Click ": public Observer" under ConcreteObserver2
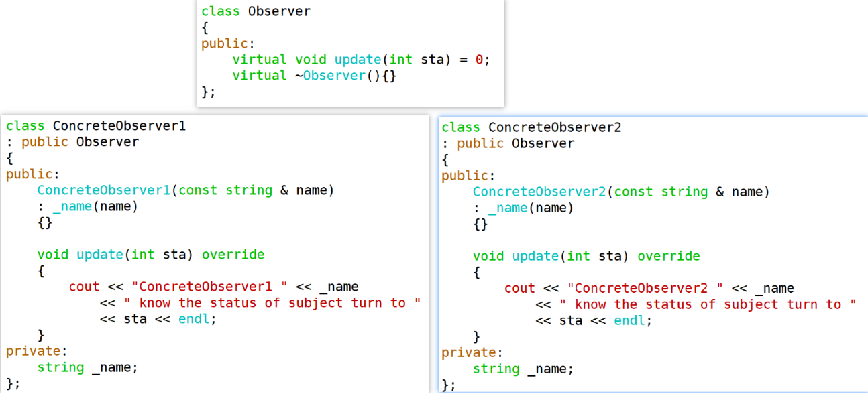 508,143
